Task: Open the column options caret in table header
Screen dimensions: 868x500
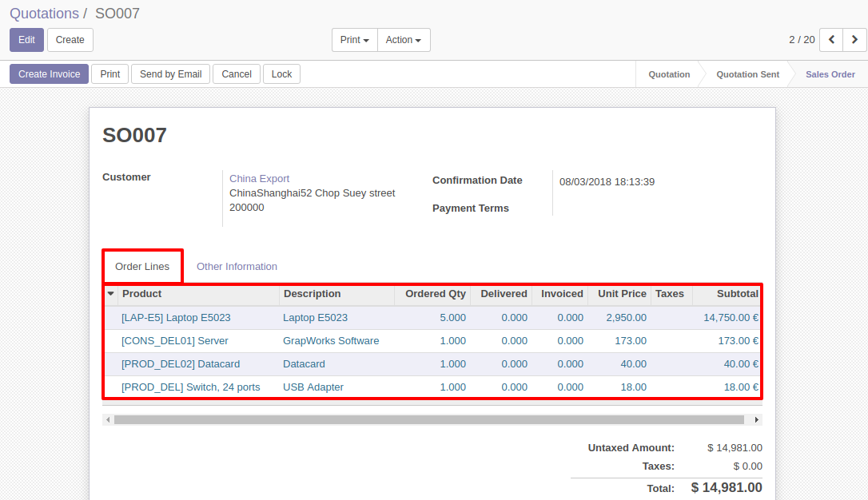Action: pos(111,294)
